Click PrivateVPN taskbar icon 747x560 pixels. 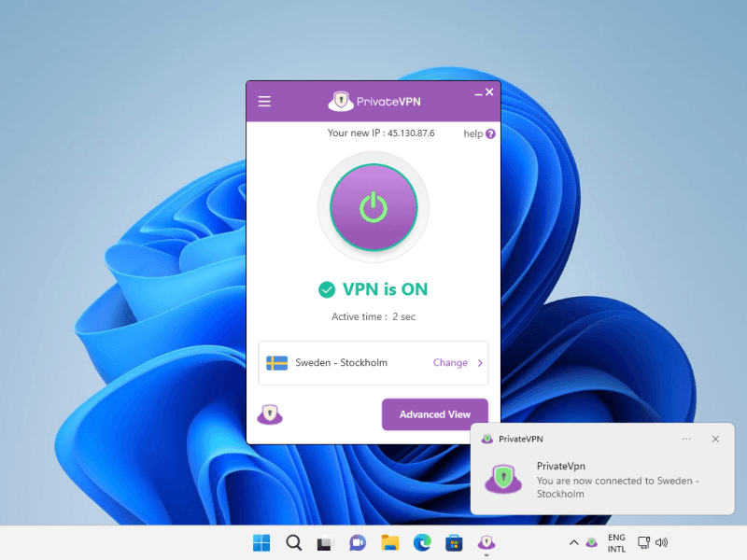(x=486, y=542)
